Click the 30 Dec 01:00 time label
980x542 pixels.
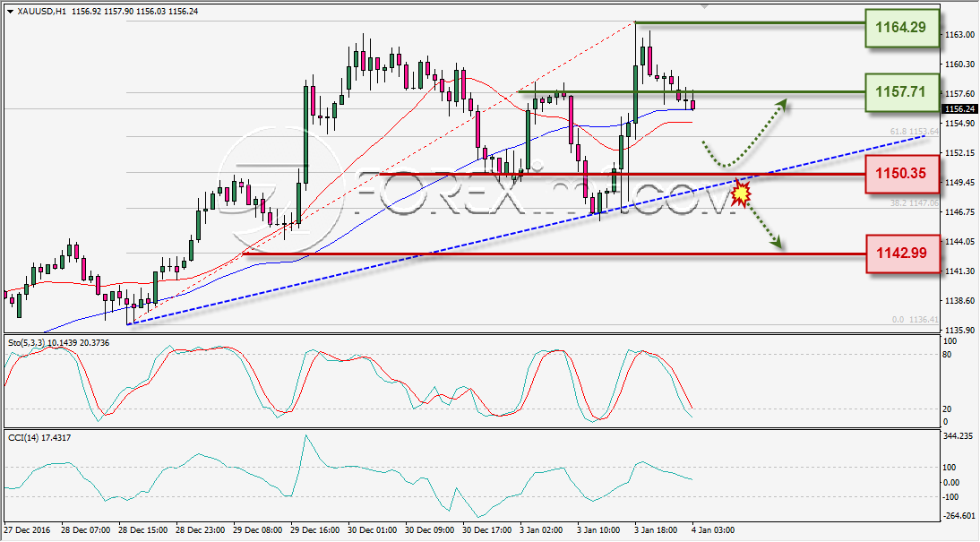[x=372, y=530]
